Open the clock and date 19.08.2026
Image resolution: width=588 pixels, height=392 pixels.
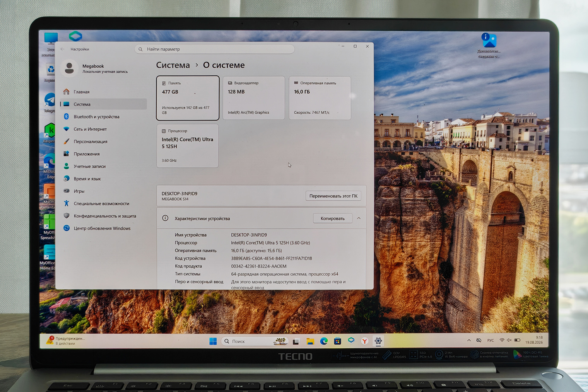[534, 340]
